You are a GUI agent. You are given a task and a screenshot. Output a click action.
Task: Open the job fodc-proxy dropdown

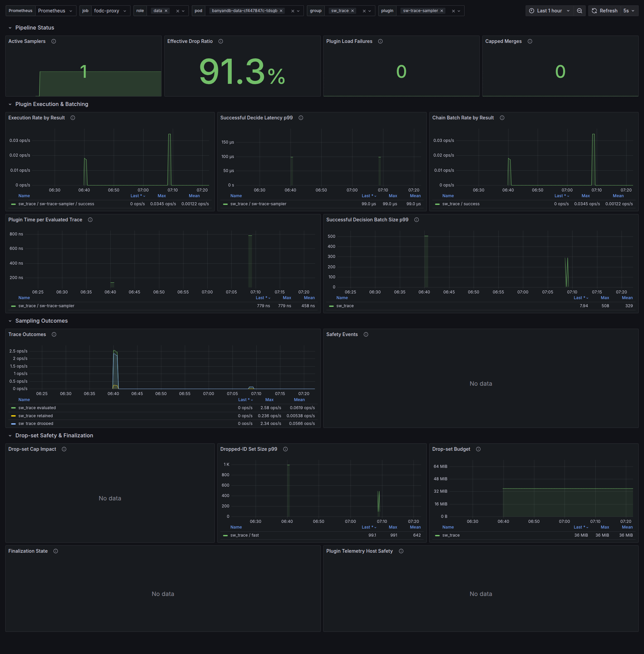coord(111,11)
